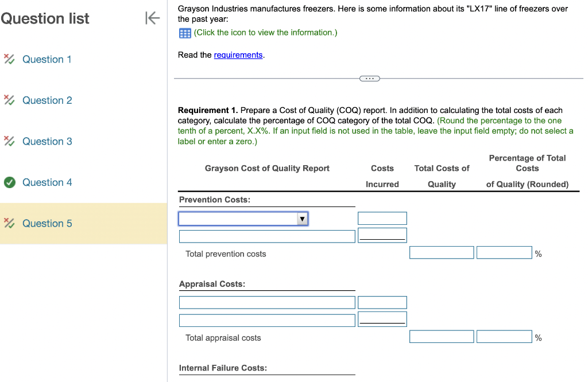This screenshot has width=588, height=382.
Task: Click second prevention costs incurred input
Action: 382,235
